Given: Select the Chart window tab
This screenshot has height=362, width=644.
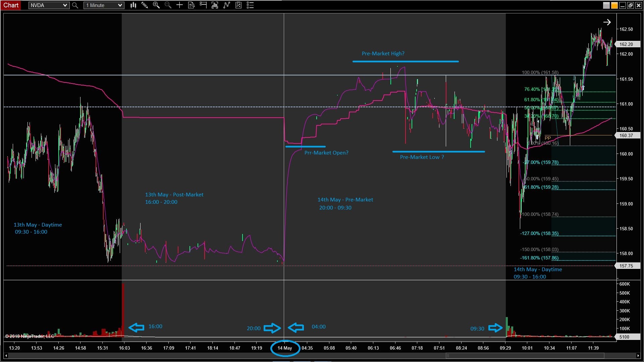Looking at the screenshot, I should [11, 5].
